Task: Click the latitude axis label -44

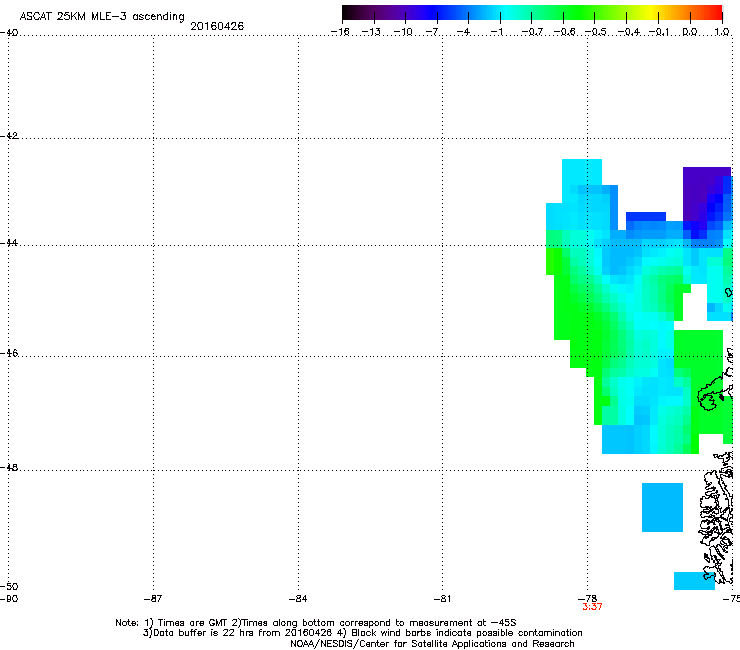Action: coord(9,243)
